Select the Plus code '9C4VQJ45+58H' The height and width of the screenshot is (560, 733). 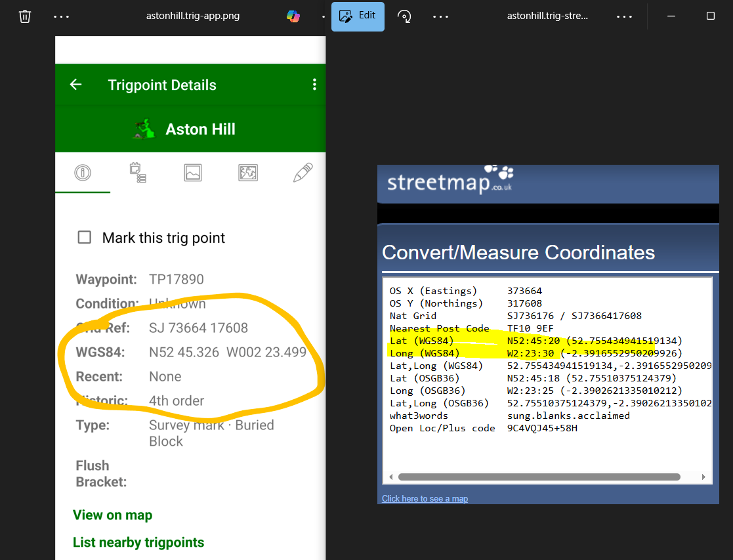[x=542, y=428]
